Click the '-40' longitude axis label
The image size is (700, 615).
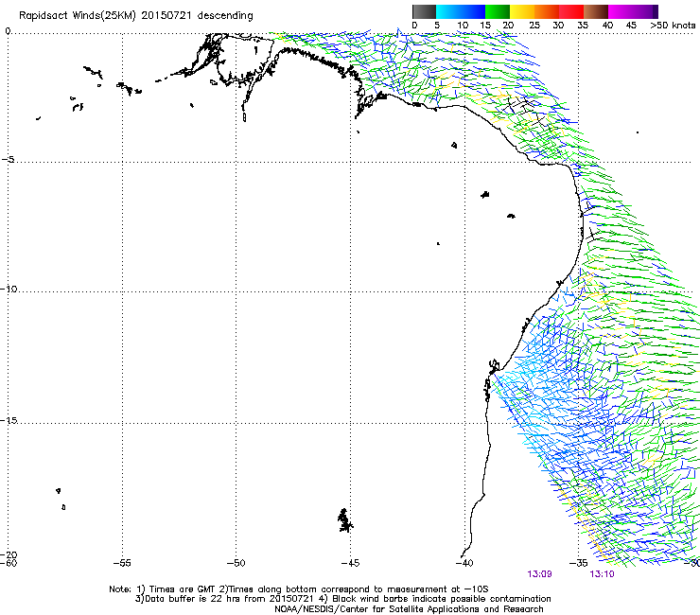(x=464, y=563)
